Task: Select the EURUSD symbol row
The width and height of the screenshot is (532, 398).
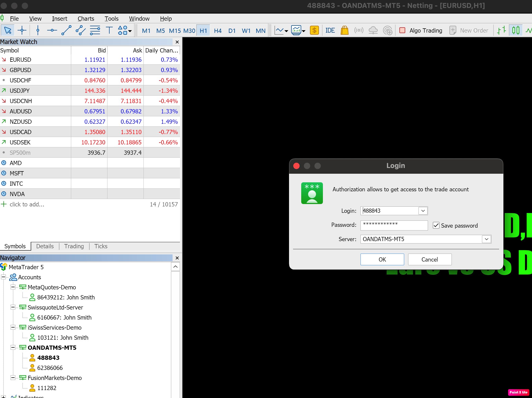Action: point(90,60)
